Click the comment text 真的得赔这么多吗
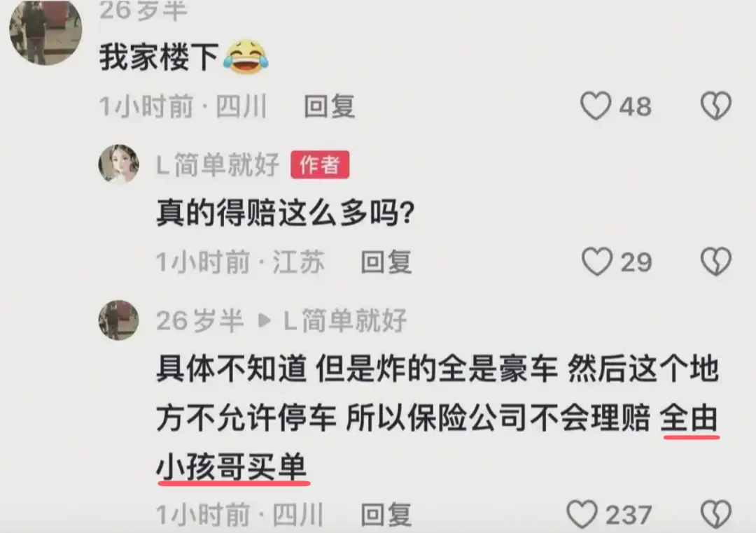 (286, 212)
